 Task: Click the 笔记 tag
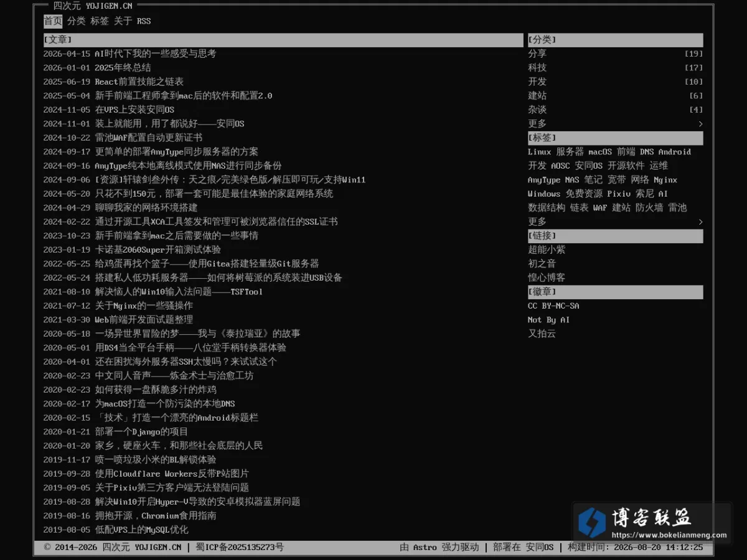click(593, 180)
